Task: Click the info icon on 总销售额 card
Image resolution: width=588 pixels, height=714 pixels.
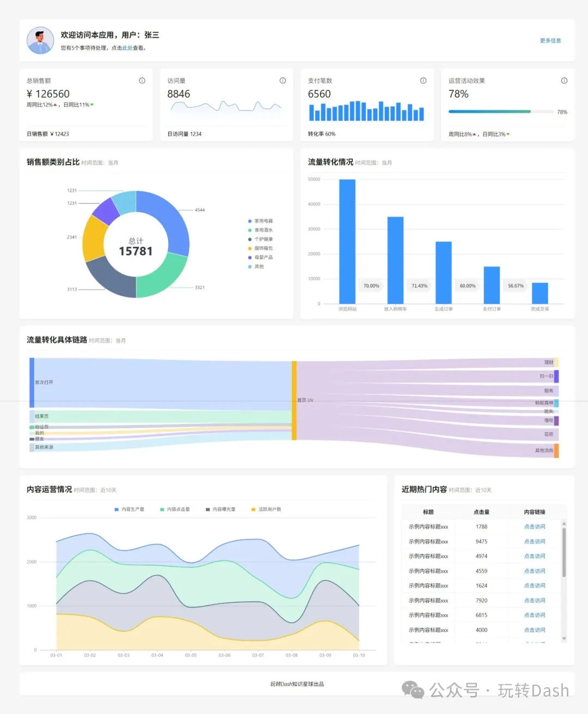Action: [x=142, y=81]
